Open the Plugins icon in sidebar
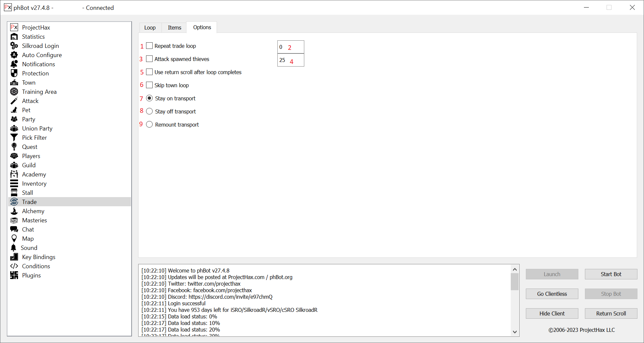 click(14, 275)
